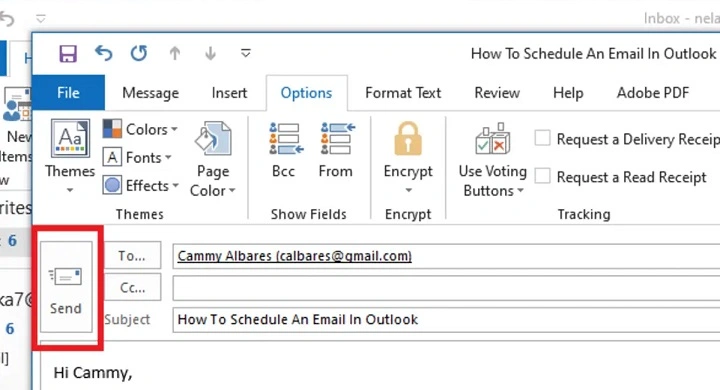The width and height of the screenshot is (720, 390).
Task: Open main Outlook window quick access dropdown
Action: click(41, 19)
